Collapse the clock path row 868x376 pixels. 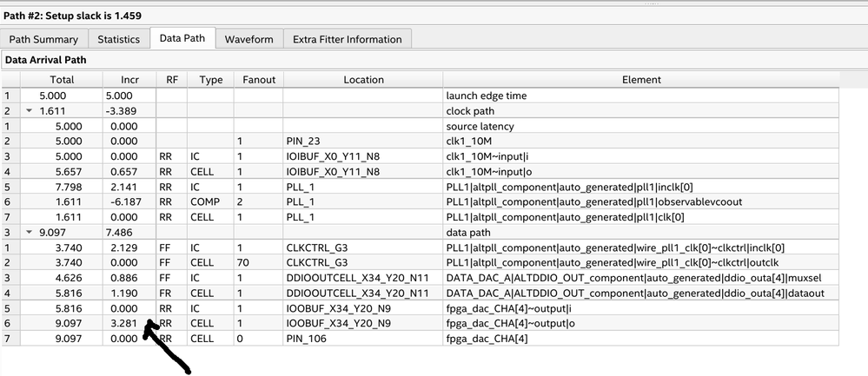[x=28, y=111]
